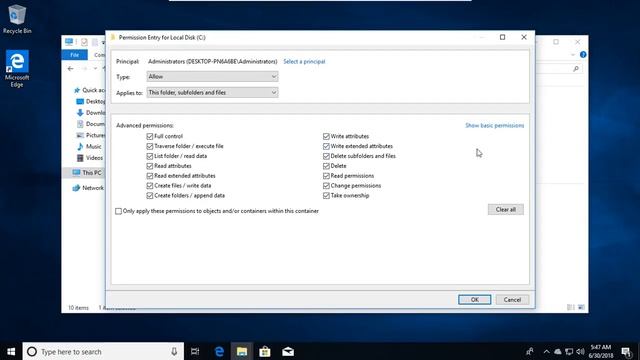The image size is (640, 360).
Task: Uncheck the Full control permission
Action: (x=150, y=136)
